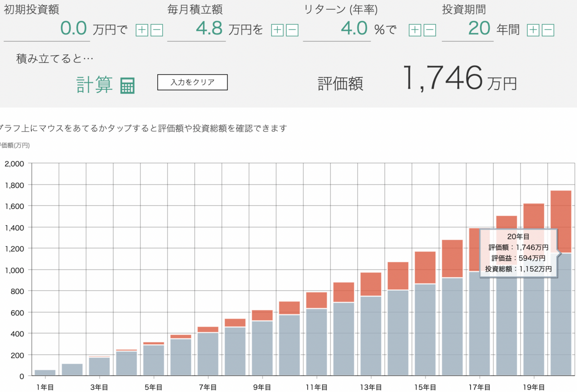
Task: Click the 積み立てると… text
Action: (55, 59)
